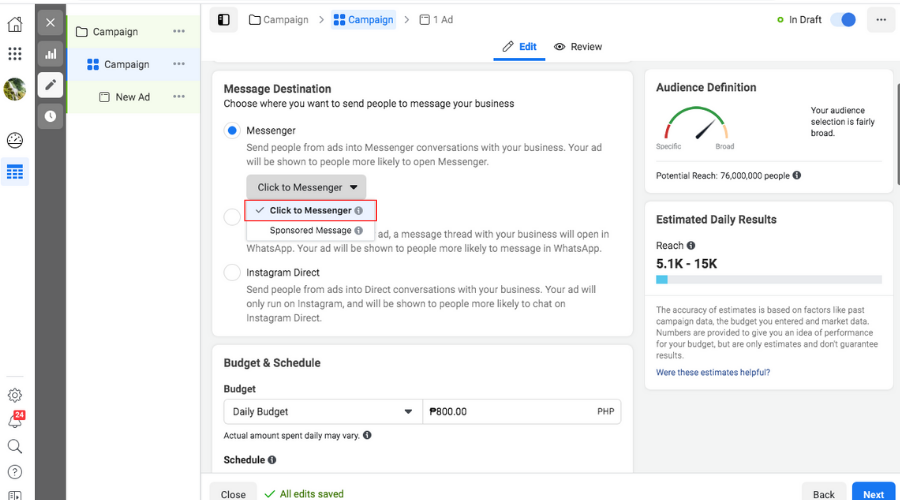Screen dimensions: 900x500
Task: Open the bottom sidebar panel icon
Action: coord(15,495)
